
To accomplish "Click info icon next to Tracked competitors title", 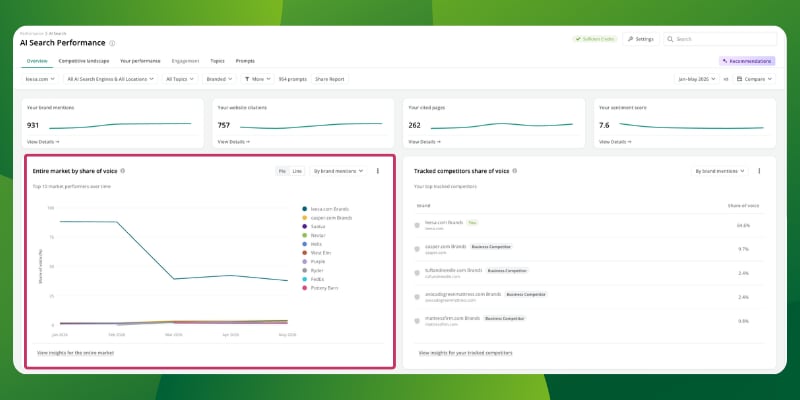I will pyautogui.click(x=514, y=171).
